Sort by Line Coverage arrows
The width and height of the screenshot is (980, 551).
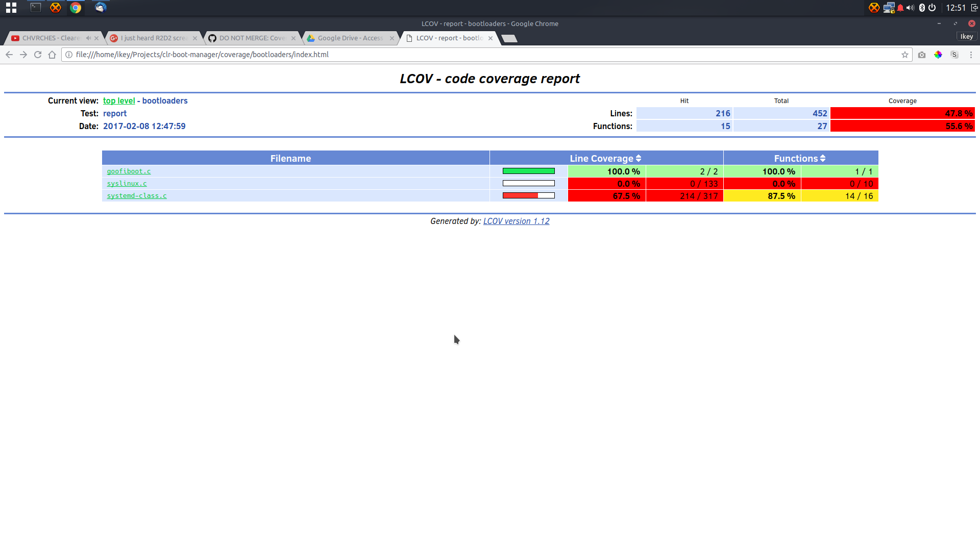pyautogui.click(x=639, y=159)
